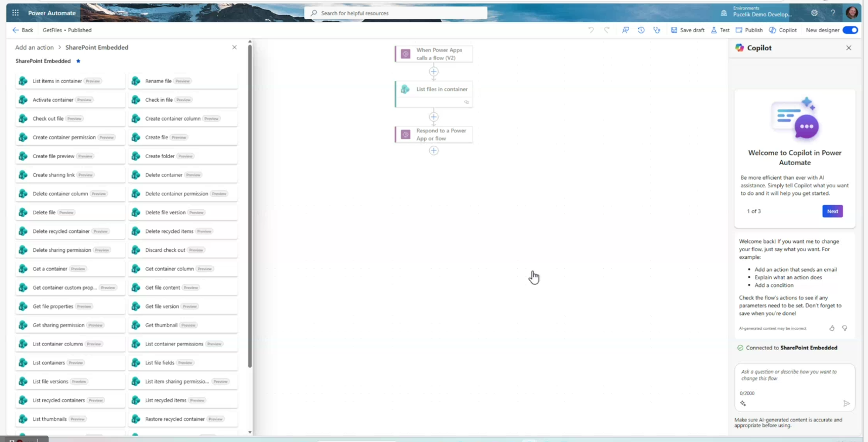Image resolution: width=868 pixels, height=442 pixels.
Task: Toggle the New designer switch
Action: pos(850,30)
